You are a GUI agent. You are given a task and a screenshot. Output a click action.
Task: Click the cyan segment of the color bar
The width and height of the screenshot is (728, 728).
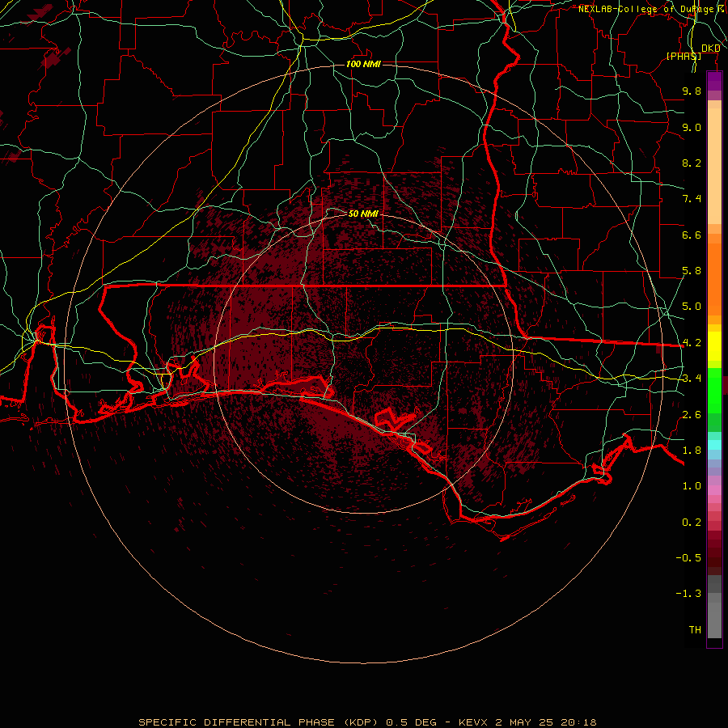(714, 445)
